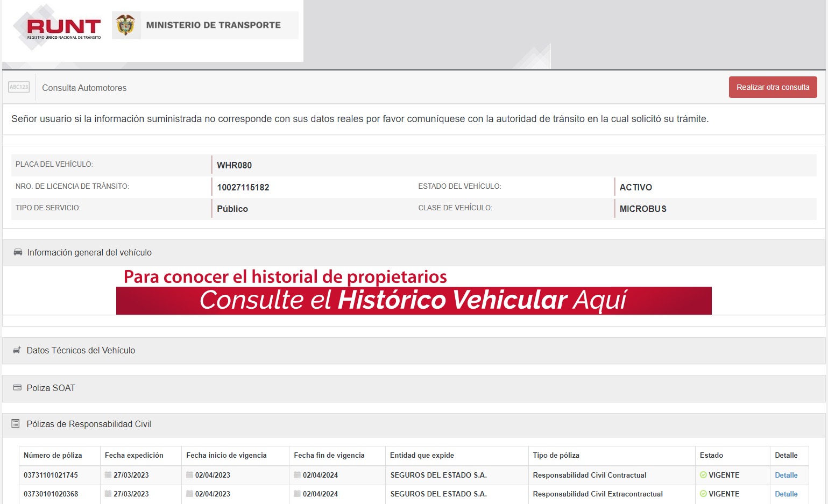Expand Datos Técnicos del Vehículo section
This screenshot has height=504, width=828.
pos(81,351)
